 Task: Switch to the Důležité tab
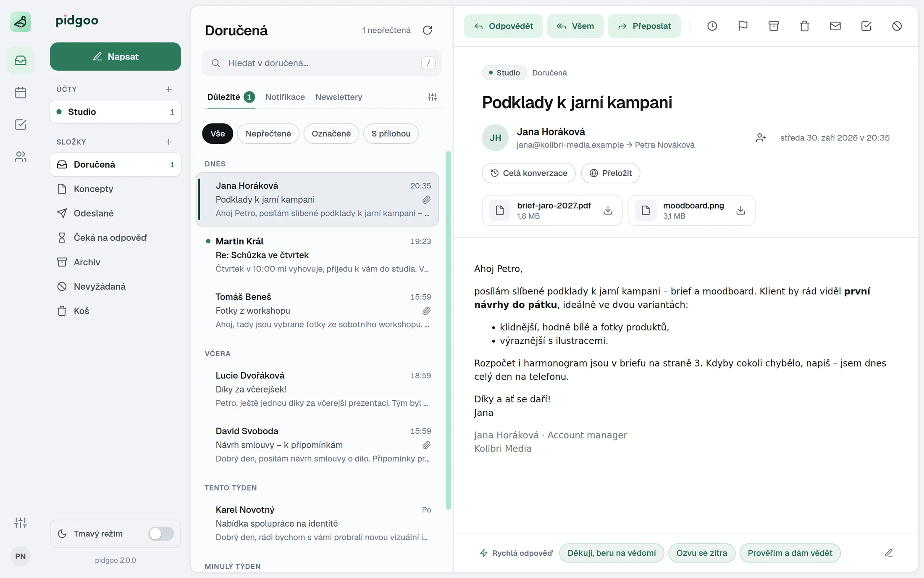pos(231,97)
